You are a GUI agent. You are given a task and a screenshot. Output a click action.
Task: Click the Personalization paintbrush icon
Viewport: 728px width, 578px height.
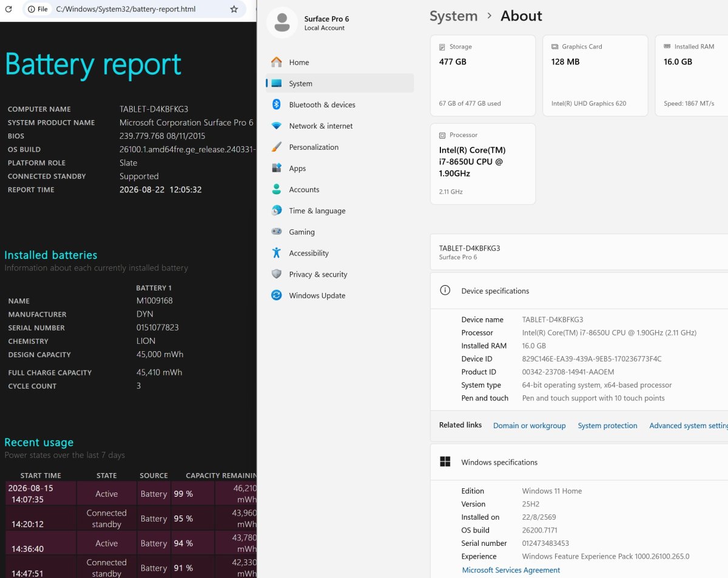tap(277, 147)
